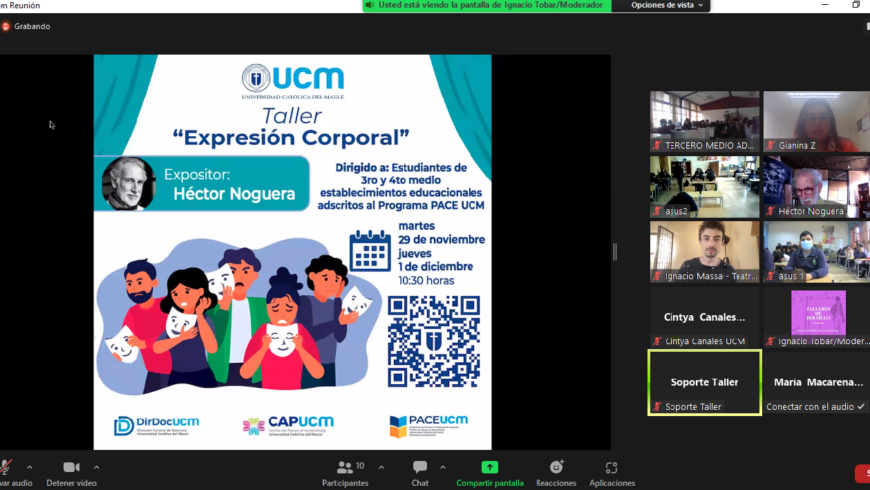
Task: Expand the Participantes options caret
Action: 381,467
